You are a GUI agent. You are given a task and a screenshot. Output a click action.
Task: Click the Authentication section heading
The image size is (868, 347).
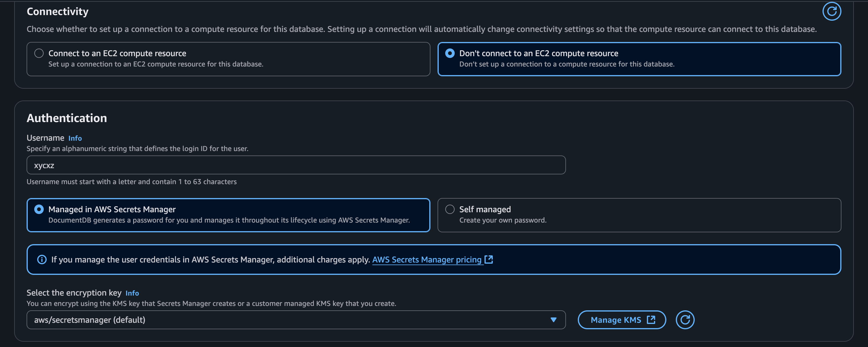tap(67, 118)
